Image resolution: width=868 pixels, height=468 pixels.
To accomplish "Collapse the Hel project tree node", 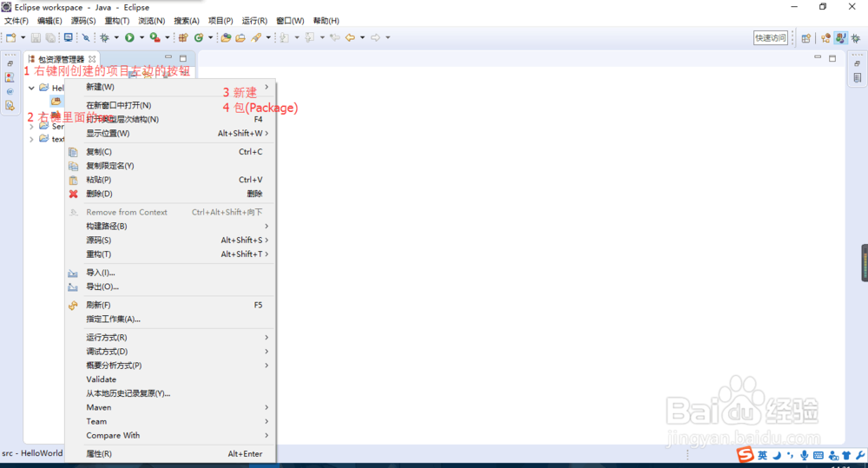I will [31, 88].
